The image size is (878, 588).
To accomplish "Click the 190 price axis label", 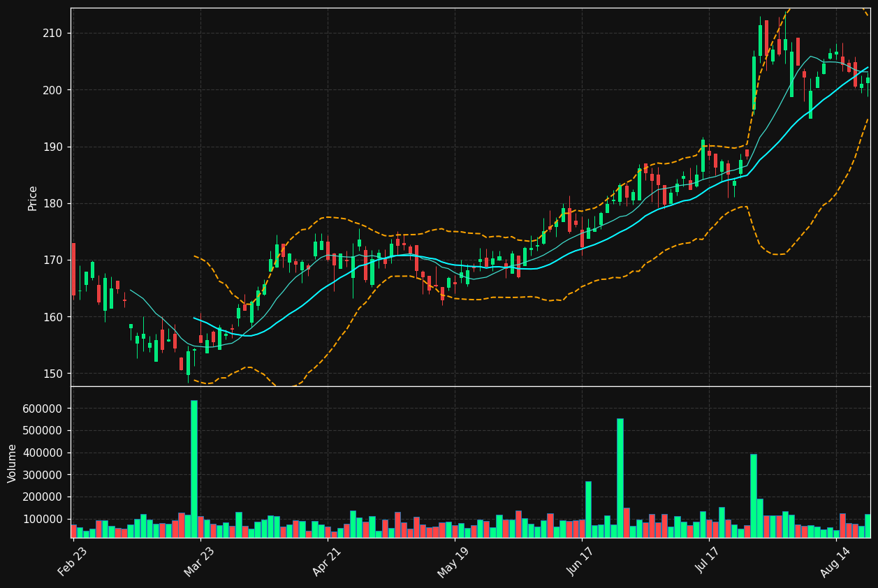I will [53, 147].
